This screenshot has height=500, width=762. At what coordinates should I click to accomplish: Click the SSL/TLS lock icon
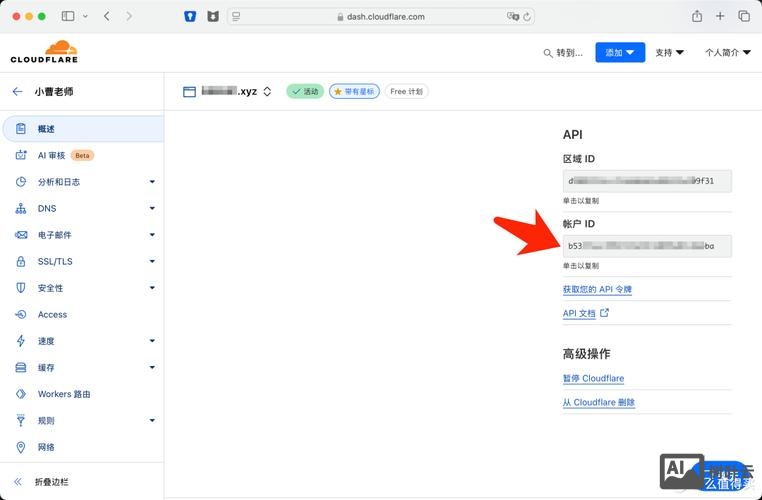(20, 261)
